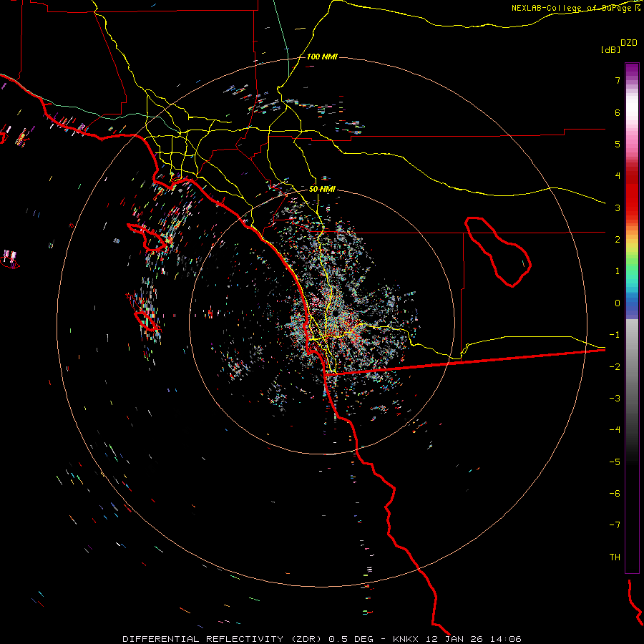
Task: Click the red band of the color bar
Action: coord(632,193)
